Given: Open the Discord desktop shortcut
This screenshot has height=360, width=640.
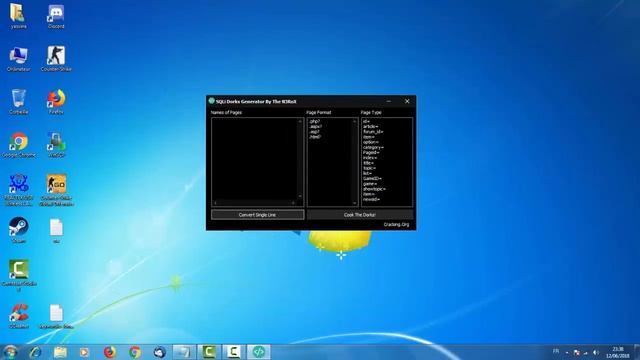Looking at the screenshot, I should point(56,16).
